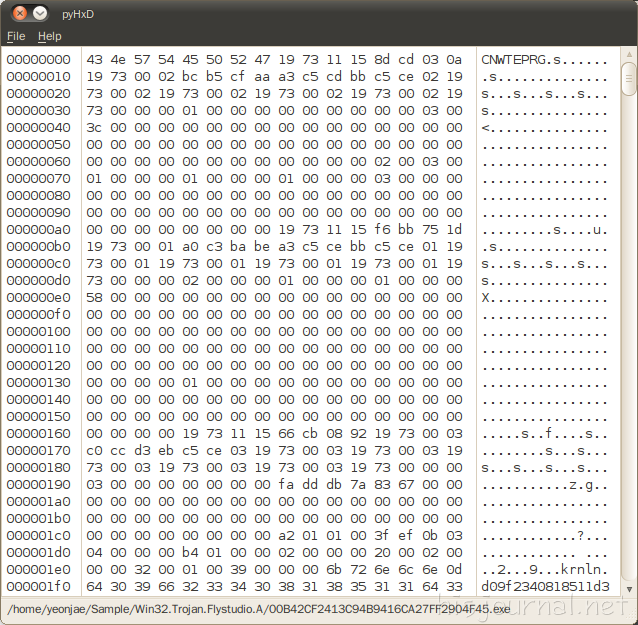Click offset 000001f0 row label
The height and width of the screenshot is (625, 638).
[38, 586]
